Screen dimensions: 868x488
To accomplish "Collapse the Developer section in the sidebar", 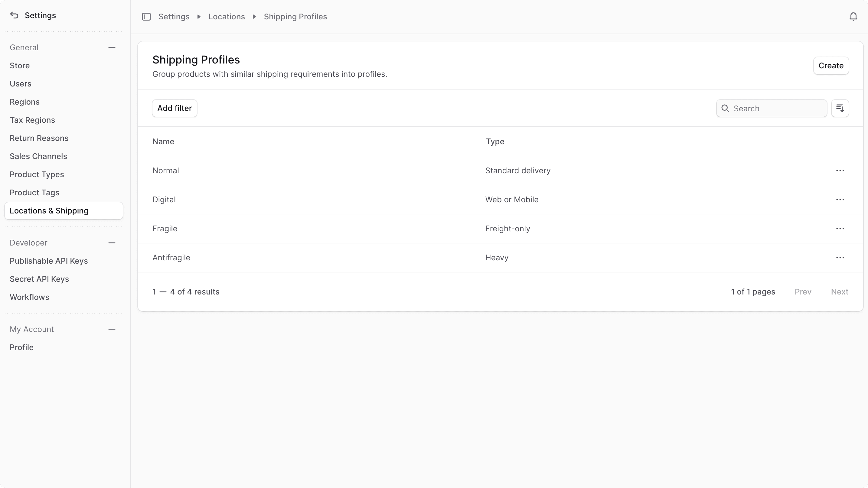I will pyautogui.click(x=112, y=242).
